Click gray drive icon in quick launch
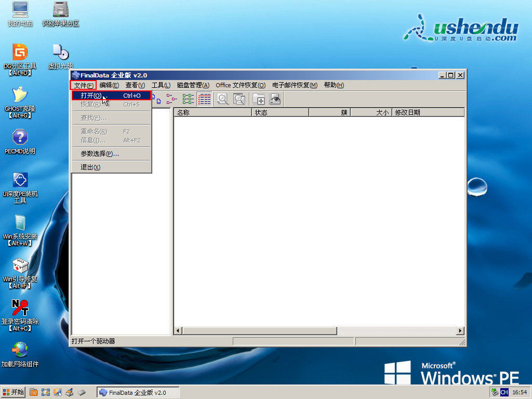Image resolution: width=532 pixels, height=399 pixels. click(x=82, y=393)
